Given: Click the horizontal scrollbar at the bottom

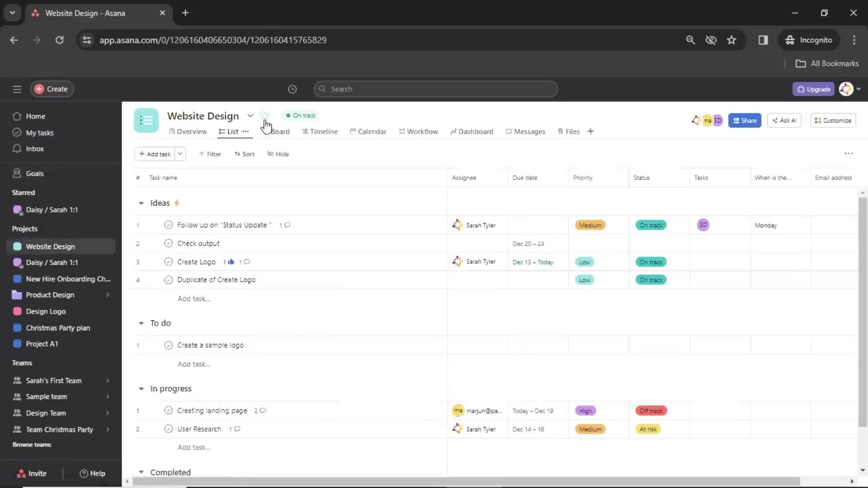Looking at the screenshot, I should [x=465, y=480].
